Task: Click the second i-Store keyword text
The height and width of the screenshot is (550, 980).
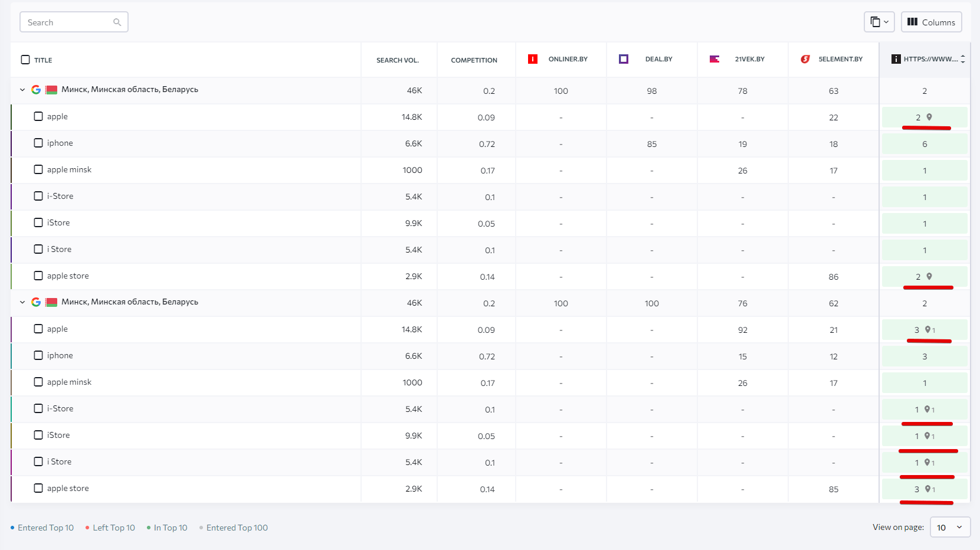Action: point(60,408)
